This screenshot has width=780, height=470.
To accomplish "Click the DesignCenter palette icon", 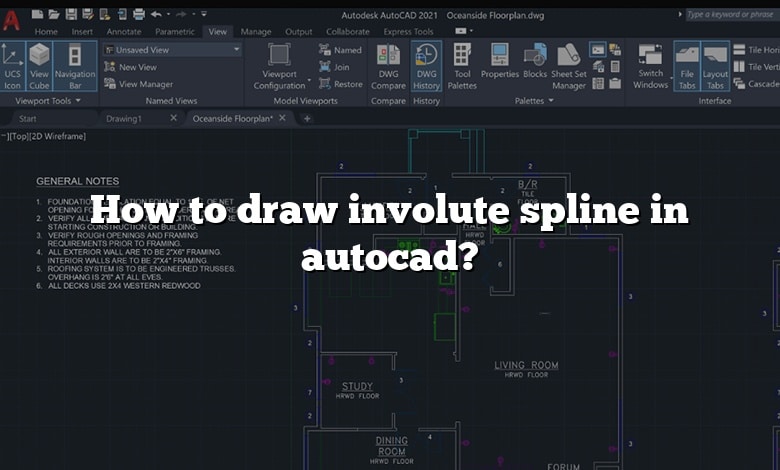I will pyautogui.click(x=598, y=83).
